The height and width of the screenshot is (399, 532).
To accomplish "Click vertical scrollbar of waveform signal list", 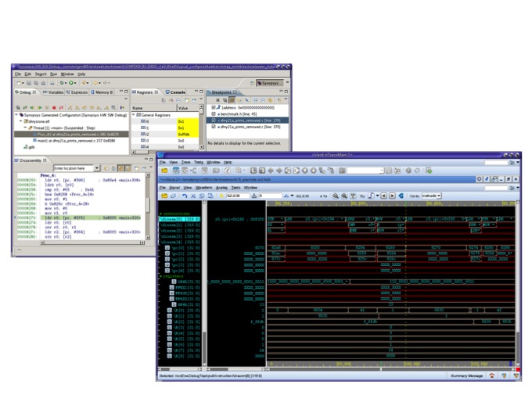I will click(x=204, y=283).
